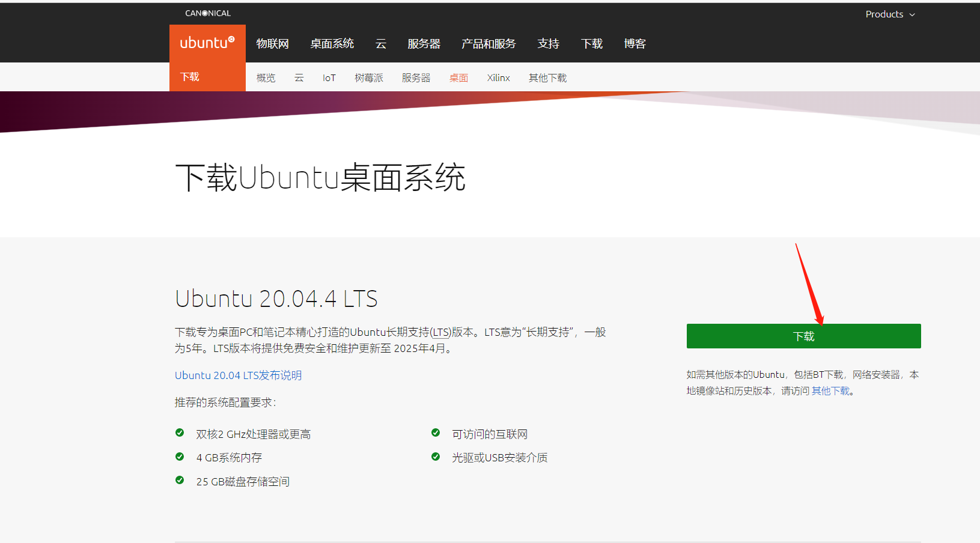Switch to the 概览 sub-tab
The height and width of the screenshot is (543, 980).
[x=266, y=78]
